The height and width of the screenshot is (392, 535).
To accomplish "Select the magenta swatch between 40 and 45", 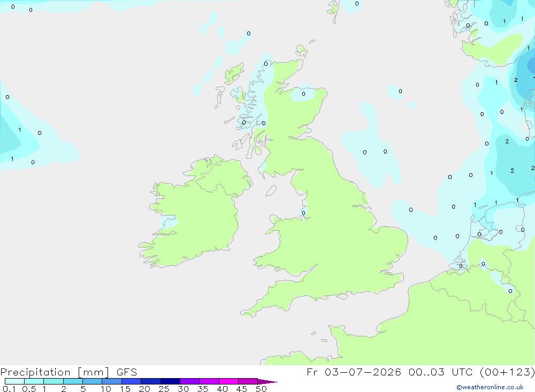I will pos(228,381).
